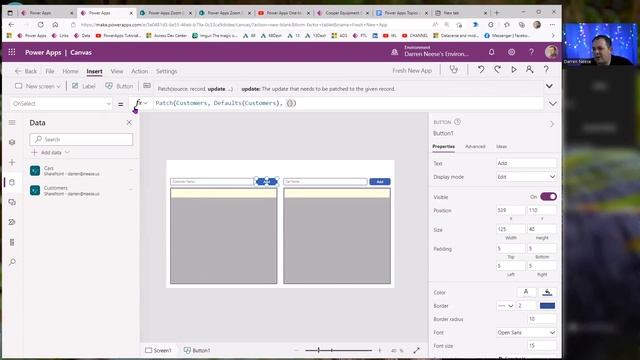Fit canvas to window with expand icon
The image size is (640, 360).
point(416,350)
